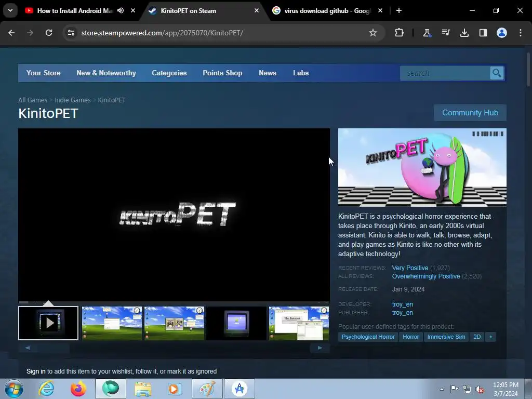
Task: Open the browser profile avatar
Action: click(502, 33)
